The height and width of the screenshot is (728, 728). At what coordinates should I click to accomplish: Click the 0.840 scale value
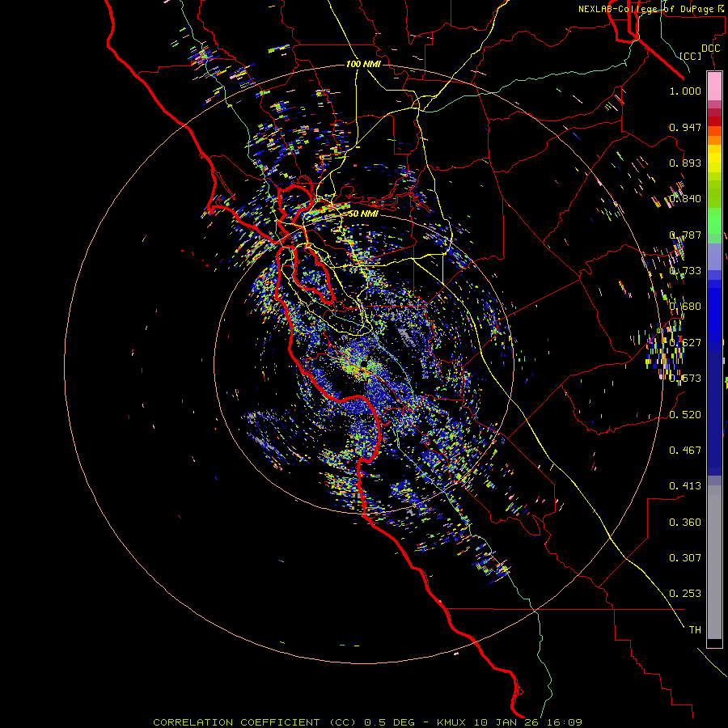click(x=685, y=199)
